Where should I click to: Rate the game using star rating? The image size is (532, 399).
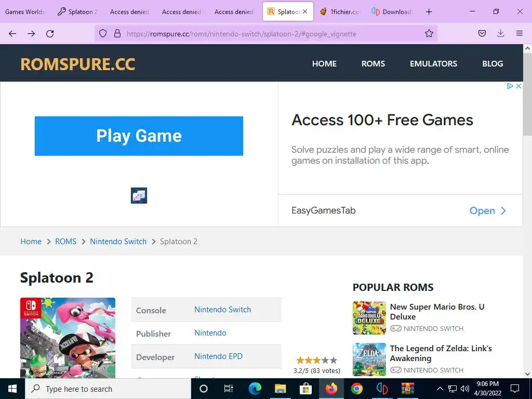click(316, 360)
